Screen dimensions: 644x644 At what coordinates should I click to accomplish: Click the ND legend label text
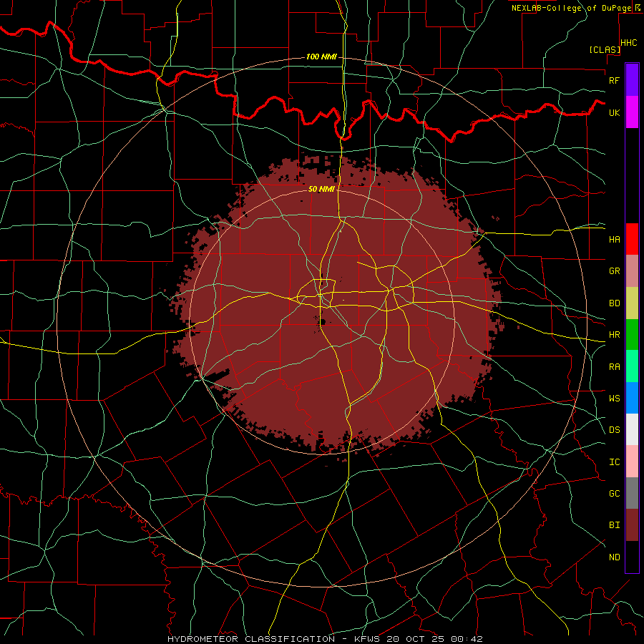[x=614, y=557]
